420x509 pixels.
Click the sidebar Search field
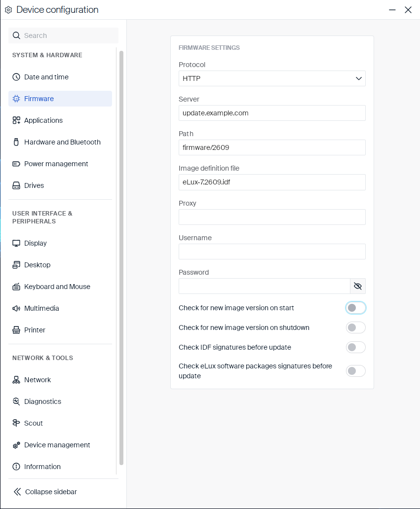(63, 36)
